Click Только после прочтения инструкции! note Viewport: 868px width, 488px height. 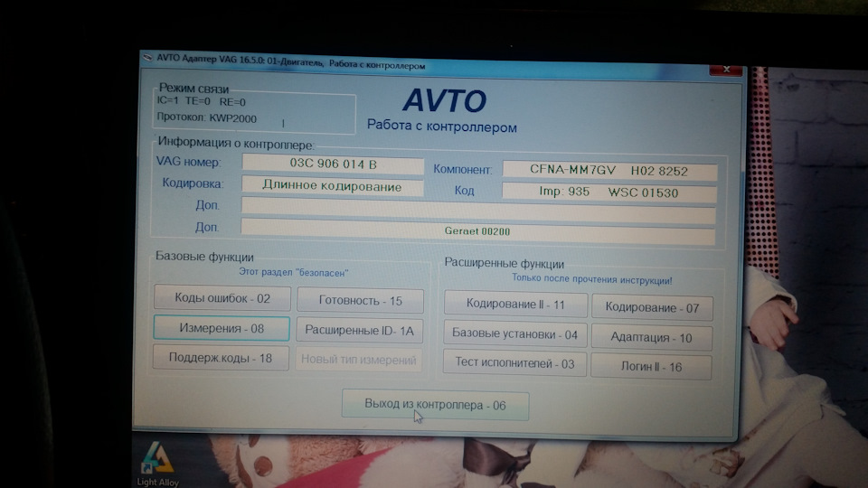point(591,279)
